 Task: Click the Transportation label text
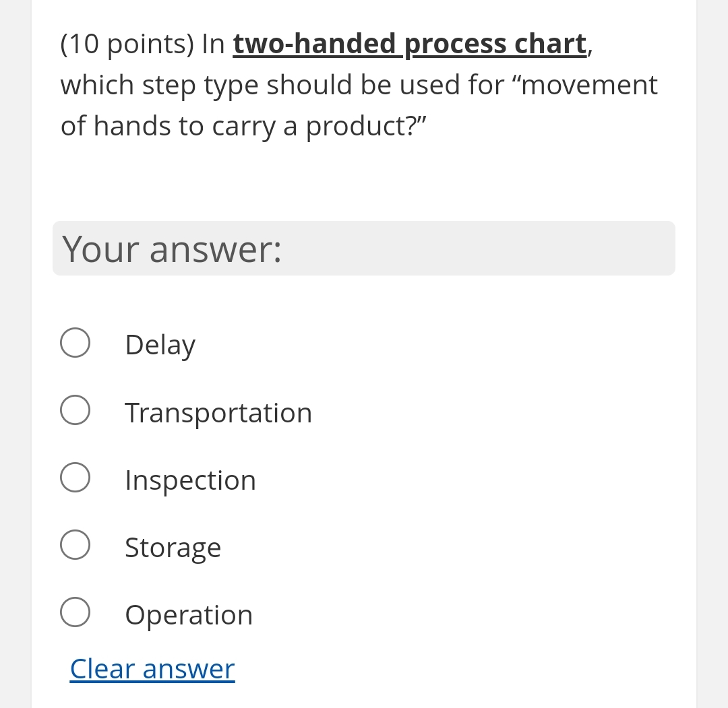click(x=218, y=412)
